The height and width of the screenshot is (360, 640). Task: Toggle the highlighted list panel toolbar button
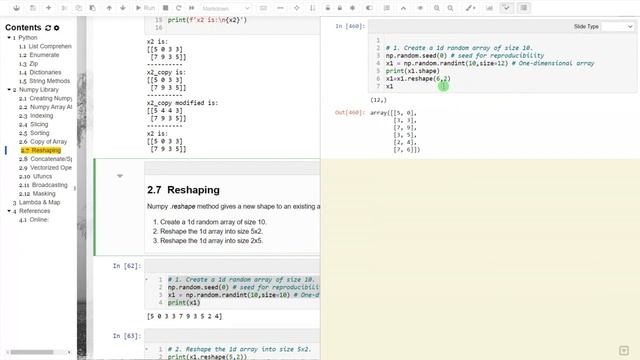click(x=524, y=8)
